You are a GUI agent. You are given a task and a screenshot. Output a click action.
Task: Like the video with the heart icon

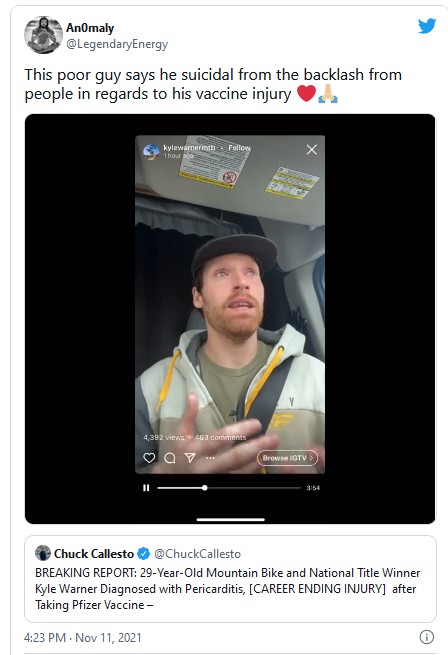[x=149, y=458]
